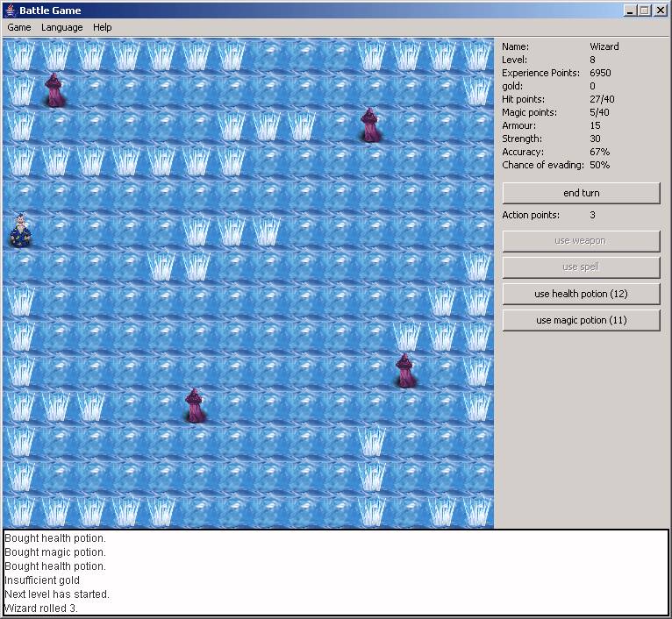Click the disabled use weapon button
The image size is (672, 619).
coord(581,241)
